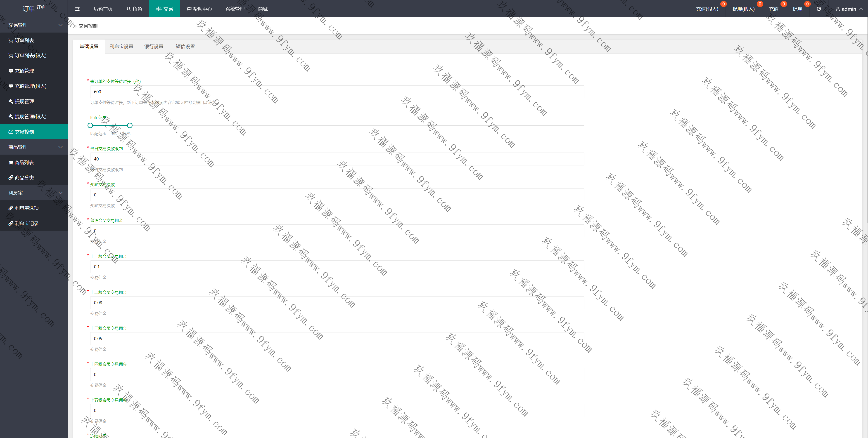This screenshot has height=438, width=868.
Task: Click the 提现 notification link in the header
Action: tap(797, 9)
